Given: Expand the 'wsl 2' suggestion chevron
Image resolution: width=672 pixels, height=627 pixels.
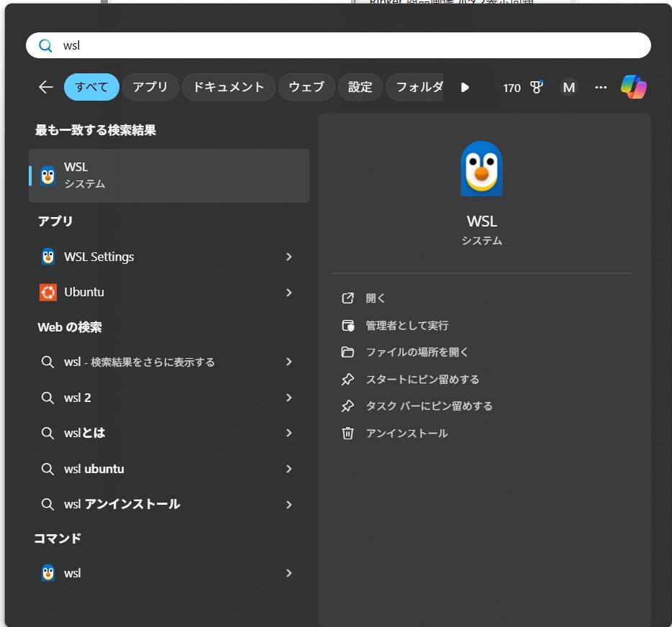Looking at the screenshot, I should tap(289, 398).
